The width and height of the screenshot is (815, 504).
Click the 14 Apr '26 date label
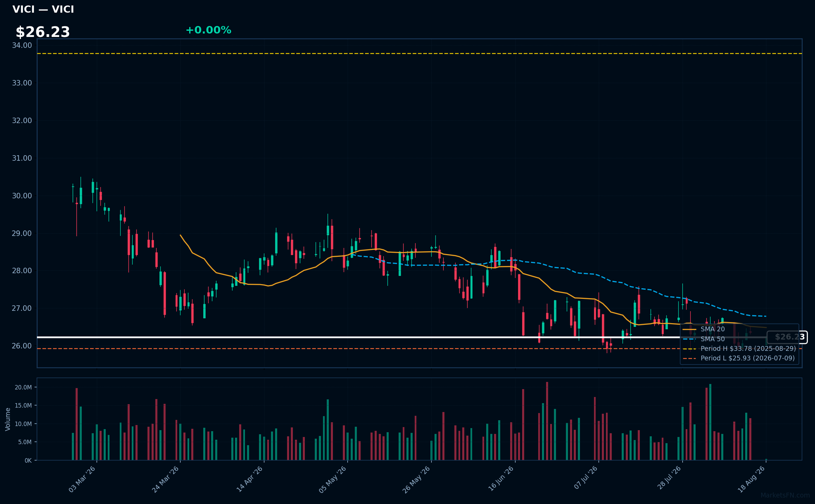tap(249, 479)
